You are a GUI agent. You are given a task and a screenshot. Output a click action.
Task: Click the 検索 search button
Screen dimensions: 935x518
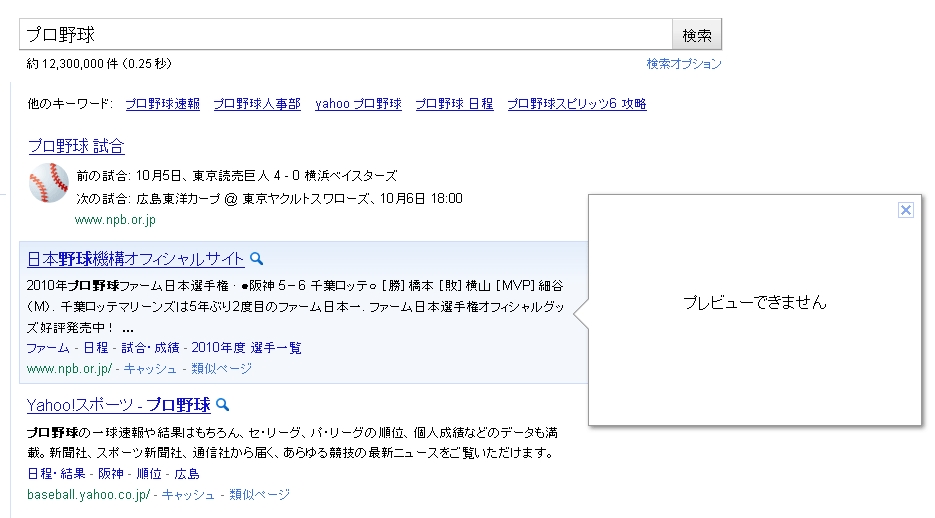point(697,35)
